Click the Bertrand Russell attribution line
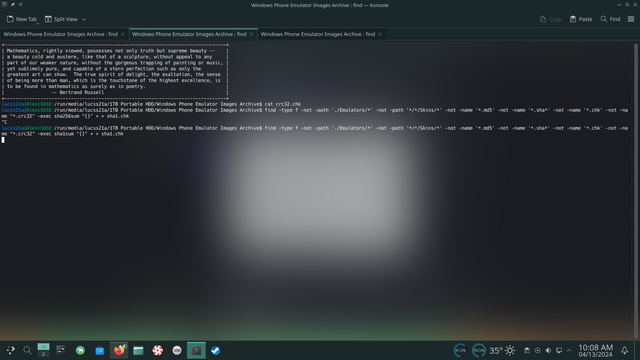Viewport: 640px width, 360px height. 78,92
